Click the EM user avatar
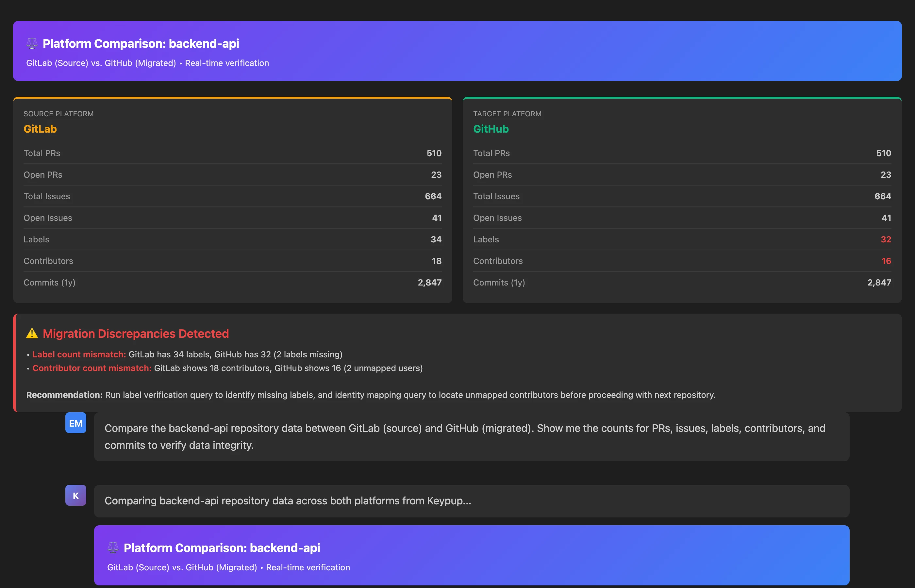This screenshot has height=588, width=915. click(75, 423)
